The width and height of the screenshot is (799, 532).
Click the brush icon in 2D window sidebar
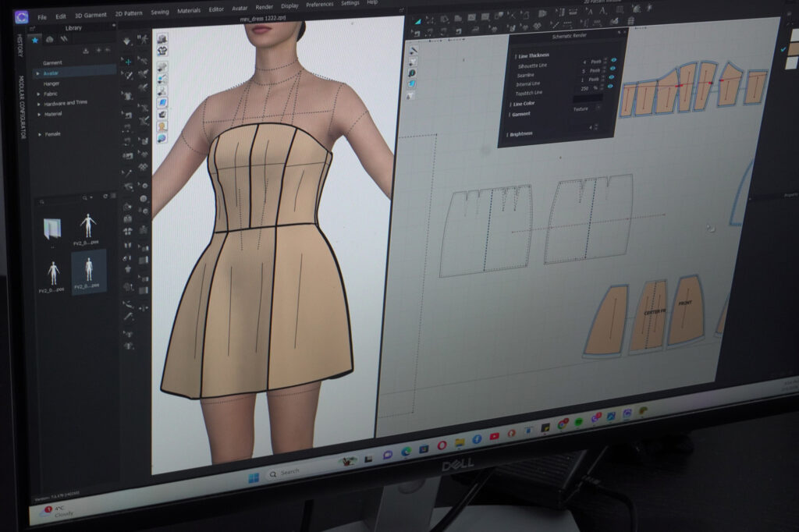click(x=414, y=51)
